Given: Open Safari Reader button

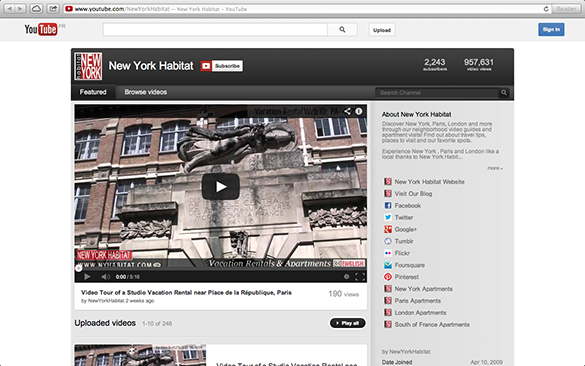Looking at the screenshot, I should click(x=566, y=9).
